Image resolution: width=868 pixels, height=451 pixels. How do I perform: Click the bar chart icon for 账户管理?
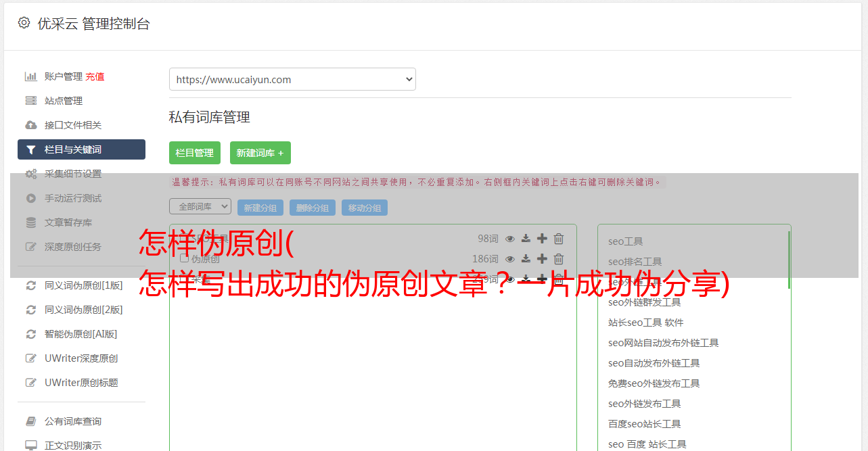[x=31, y=76]
